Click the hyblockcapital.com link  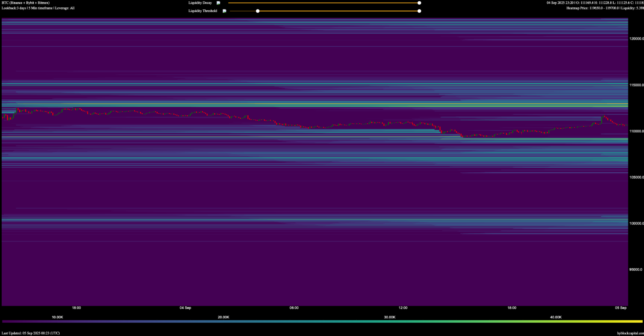pyautogui.click(x=630, y=333)
